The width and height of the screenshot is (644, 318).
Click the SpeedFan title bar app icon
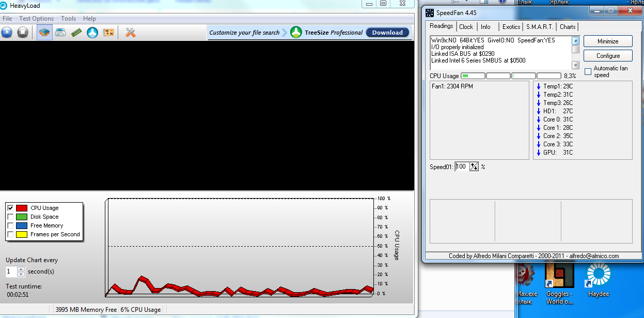430,12
